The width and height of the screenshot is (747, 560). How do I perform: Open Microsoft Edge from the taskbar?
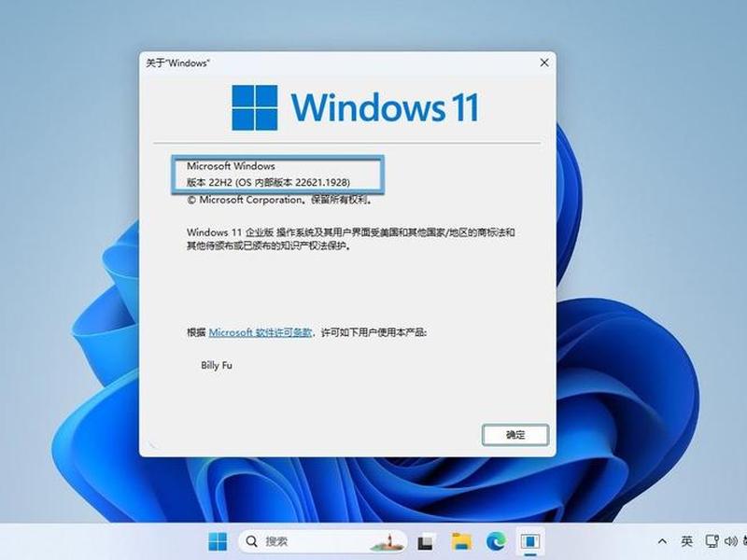(496, 541)
